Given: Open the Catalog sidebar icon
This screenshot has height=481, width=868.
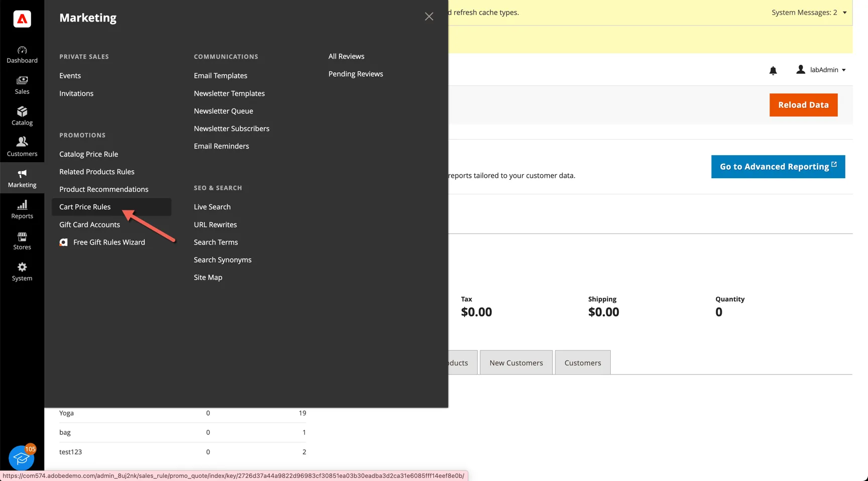Looking at the screenshot, I should coord(22,117).
